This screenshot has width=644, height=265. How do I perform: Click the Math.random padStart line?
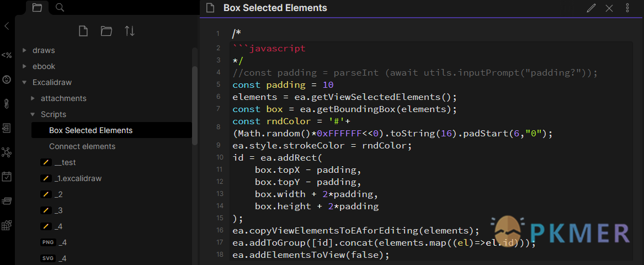[x=393, y=133]
